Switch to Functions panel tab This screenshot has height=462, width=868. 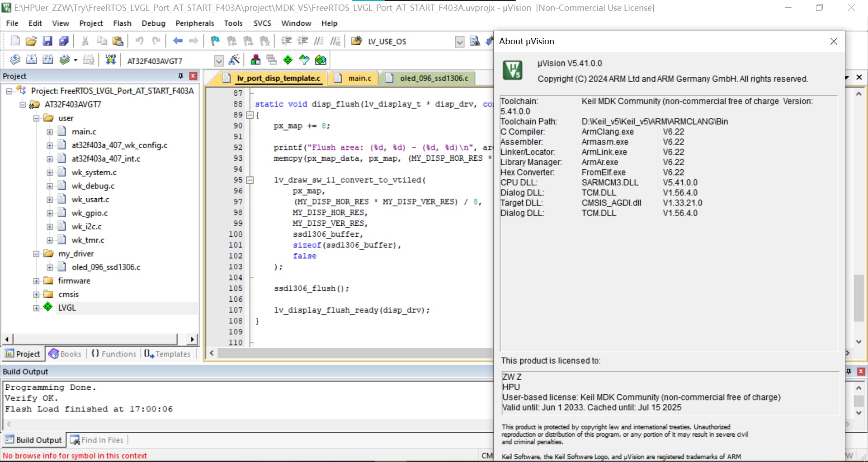pyautogui.click(x=113, y=354)
